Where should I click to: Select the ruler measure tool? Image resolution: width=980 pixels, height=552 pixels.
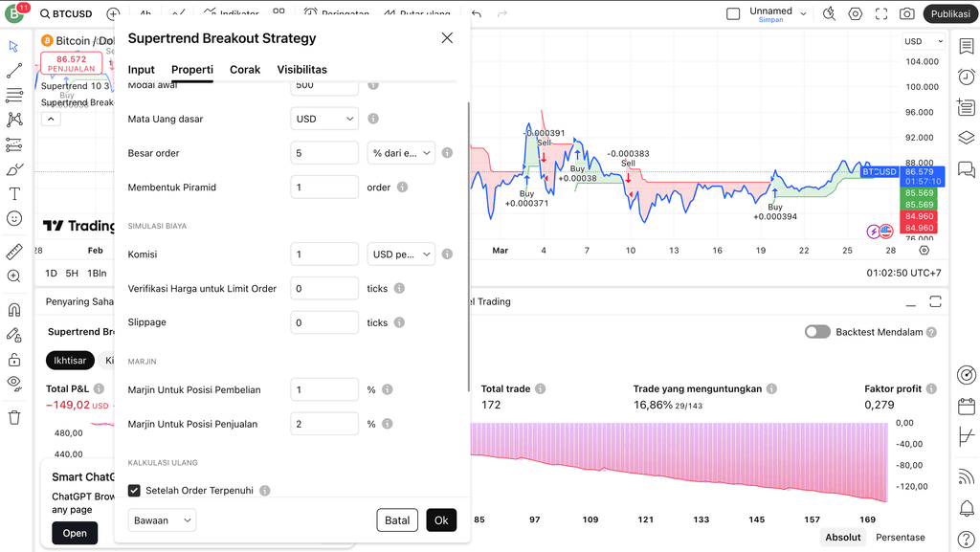[14, 252]
